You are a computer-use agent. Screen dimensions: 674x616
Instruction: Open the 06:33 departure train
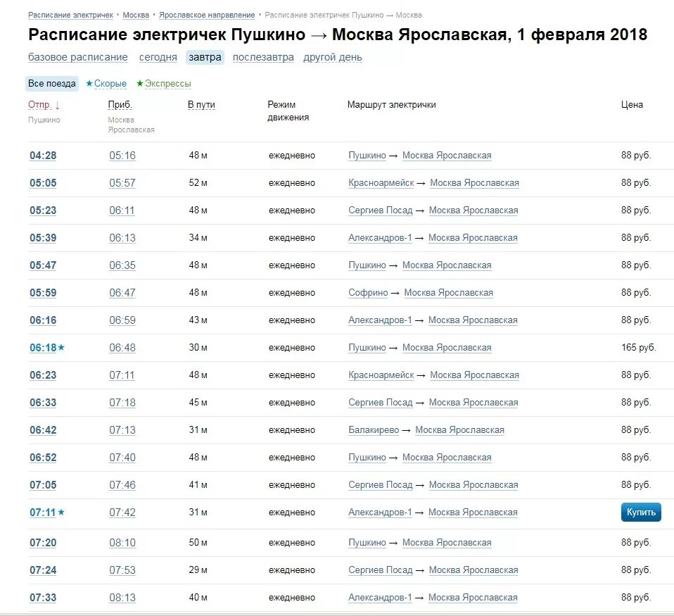click(43, 403)
